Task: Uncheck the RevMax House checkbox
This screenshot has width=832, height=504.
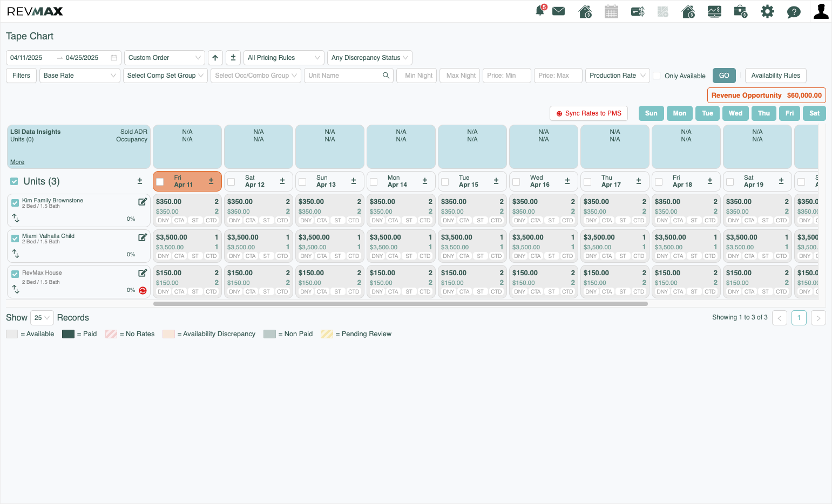Action: point(15,274)
